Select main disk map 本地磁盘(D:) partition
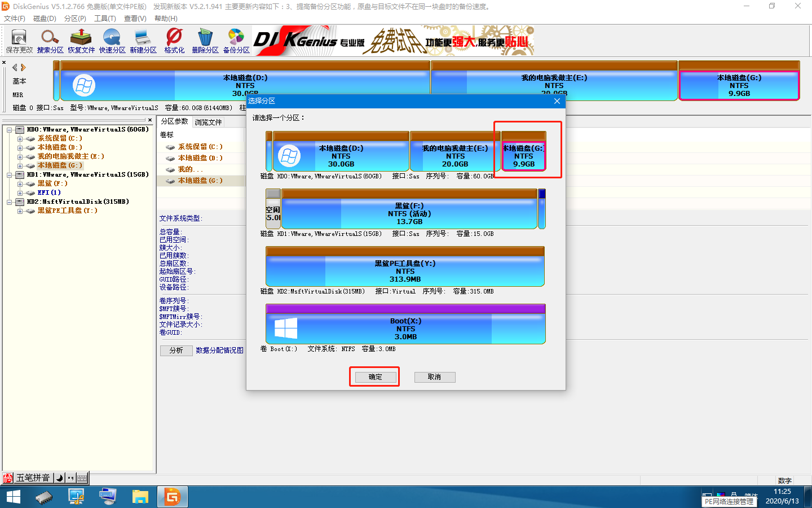This screenshot has width=812, height=508. pyautogui.click(x=245, y=81)
